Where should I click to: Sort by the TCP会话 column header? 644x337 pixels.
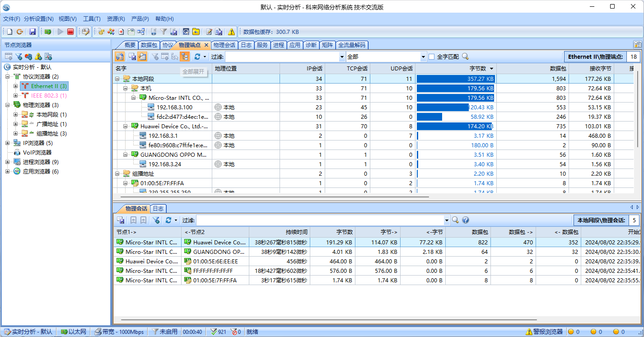tap(347, 68)
